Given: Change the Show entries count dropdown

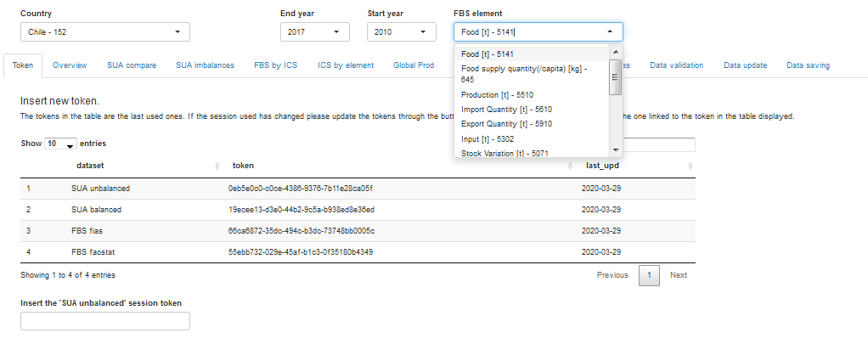Looking at the screenshot, I should pos(60,144).
